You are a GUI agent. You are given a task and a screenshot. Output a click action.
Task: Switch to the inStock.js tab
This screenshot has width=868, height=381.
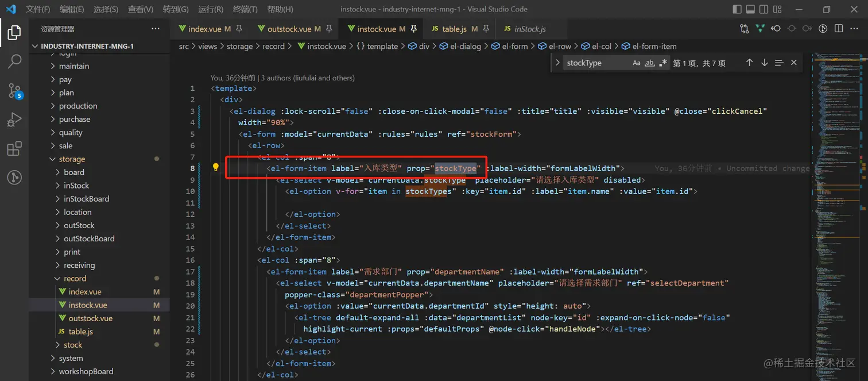point(530,29)
